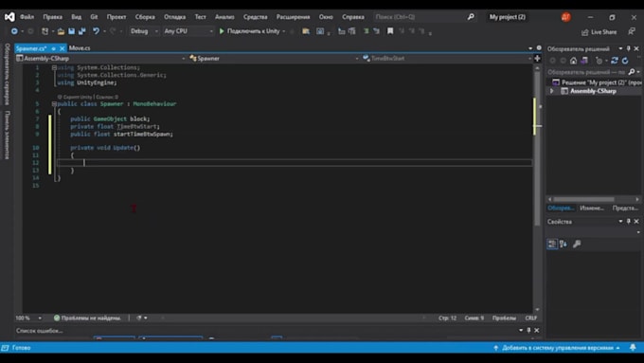
Task: Open the TimeBtwStart member dropdown
Action: pos(447,59)
